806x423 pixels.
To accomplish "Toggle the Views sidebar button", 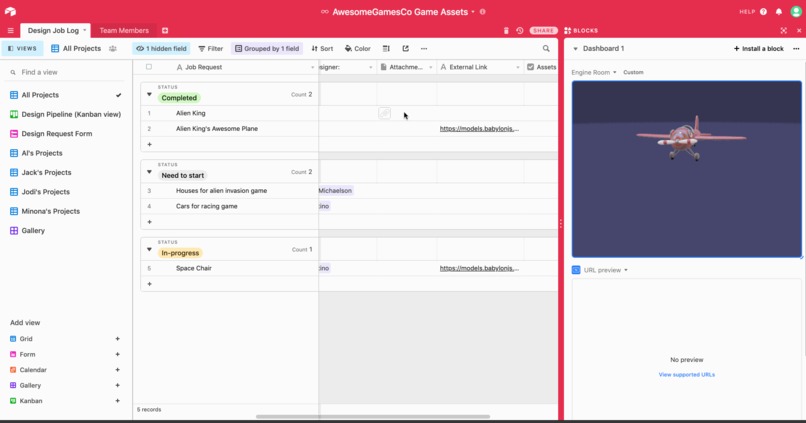I will point(23,48).
